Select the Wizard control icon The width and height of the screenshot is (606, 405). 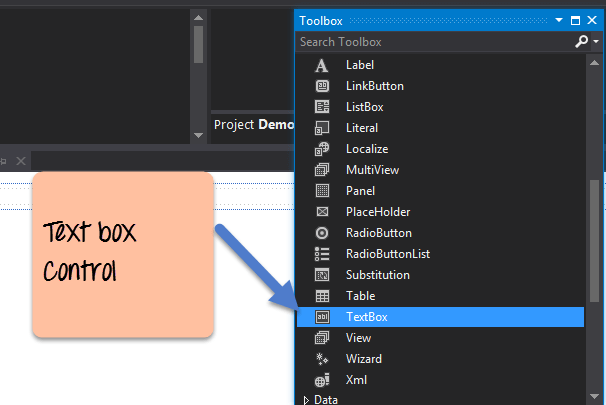coord(322,359)
